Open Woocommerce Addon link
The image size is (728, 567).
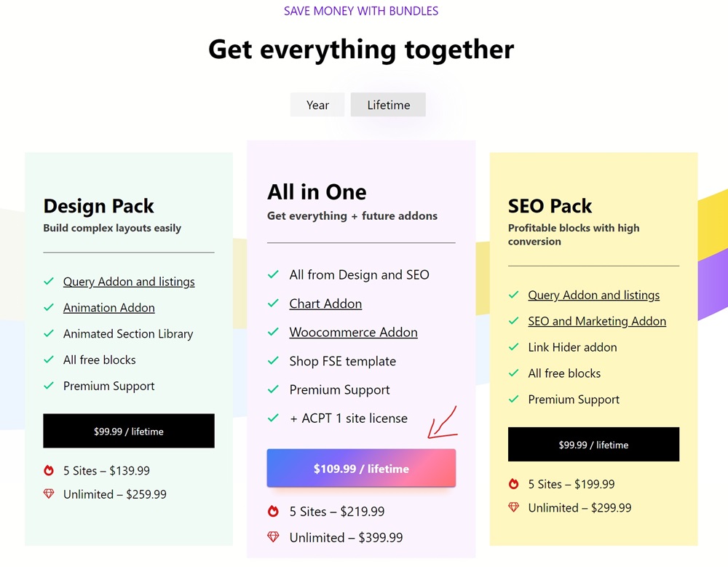point(353,333)
